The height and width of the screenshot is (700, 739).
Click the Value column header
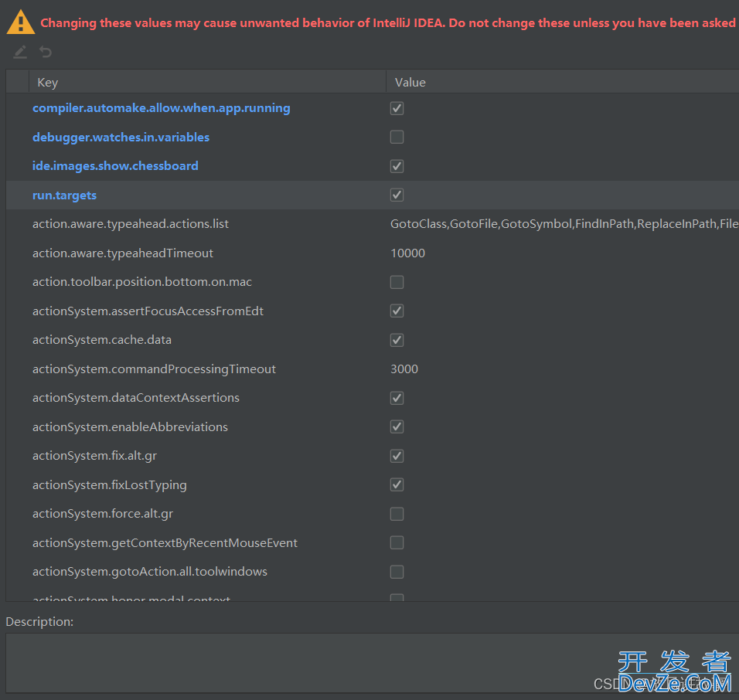pos(563,82)
